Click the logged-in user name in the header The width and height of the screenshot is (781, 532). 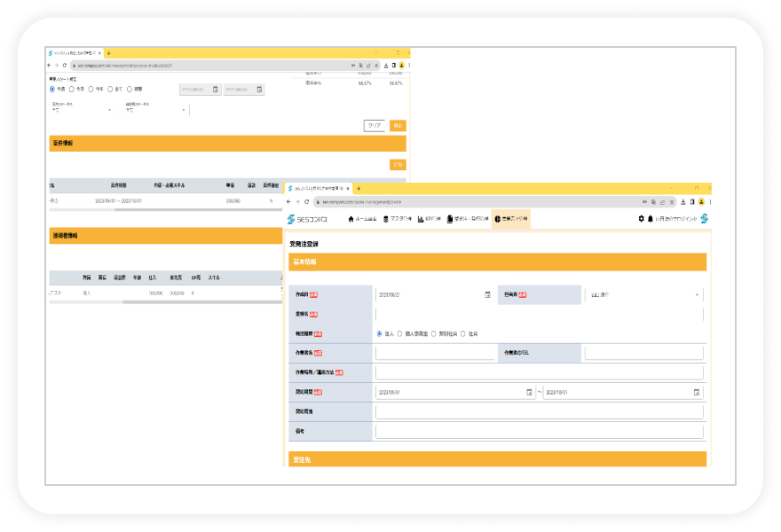click(x=676, y=219)
